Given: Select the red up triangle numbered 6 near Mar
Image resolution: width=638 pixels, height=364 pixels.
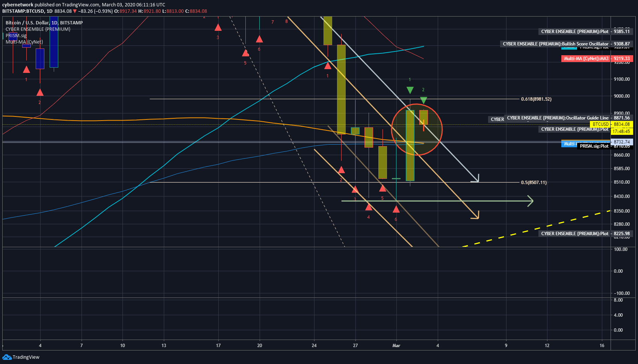Looking at the screenshot, I should (x=396, y=209).
